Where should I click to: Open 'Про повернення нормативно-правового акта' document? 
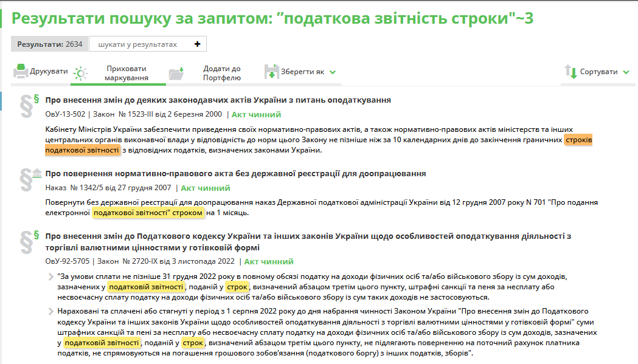[x=235, y=173]
